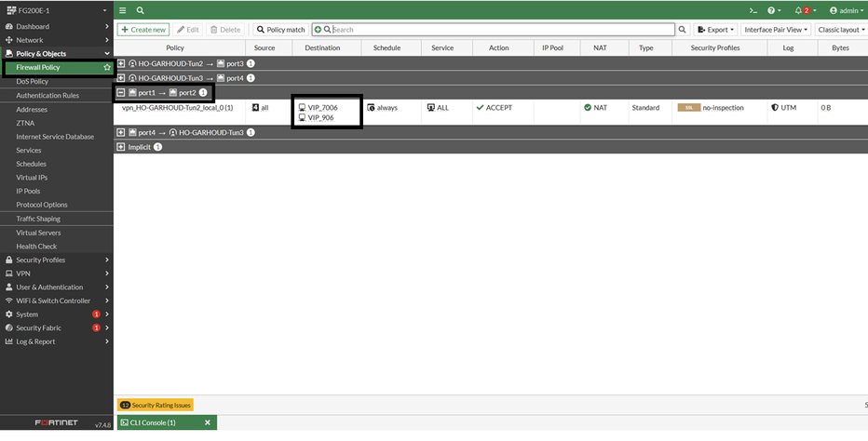Open global search magnifier in top bar
Screen dimensions: 868x441
[141, 10]
